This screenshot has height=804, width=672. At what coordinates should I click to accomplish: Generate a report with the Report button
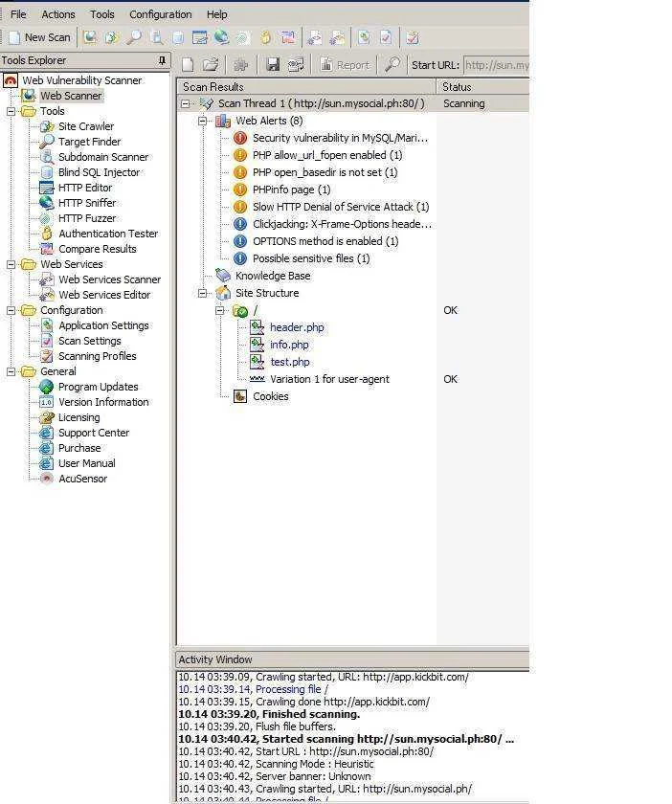pyautogui.click(x=345, y=65)
